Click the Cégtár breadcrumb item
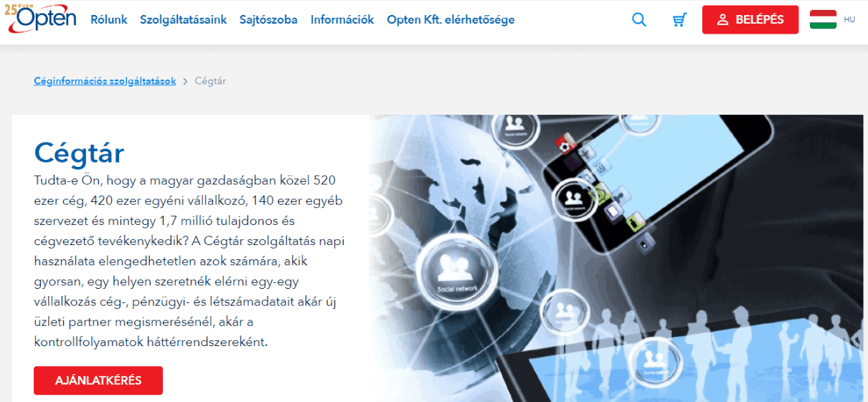 210,82
